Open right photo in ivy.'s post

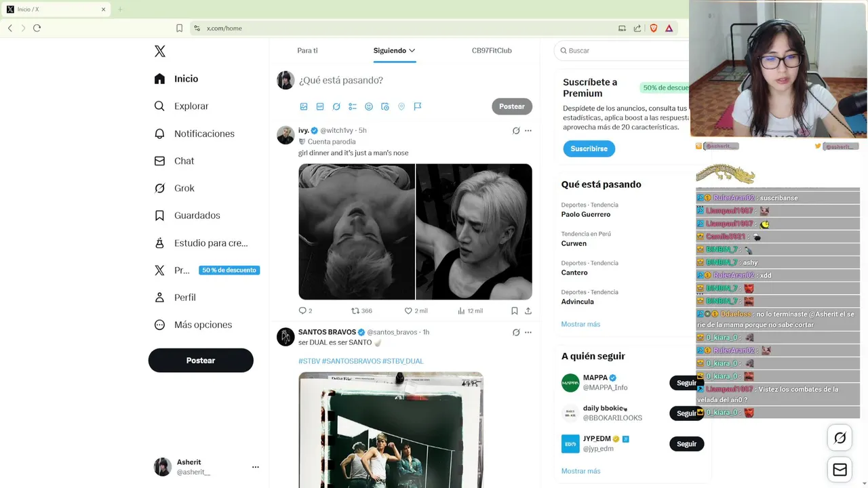(474, 232)
